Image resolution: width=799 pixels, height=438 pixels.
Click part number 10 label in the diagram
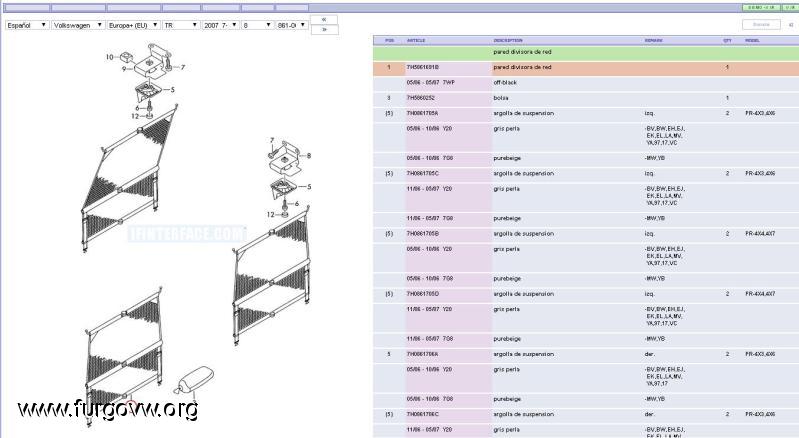(110, 57)
